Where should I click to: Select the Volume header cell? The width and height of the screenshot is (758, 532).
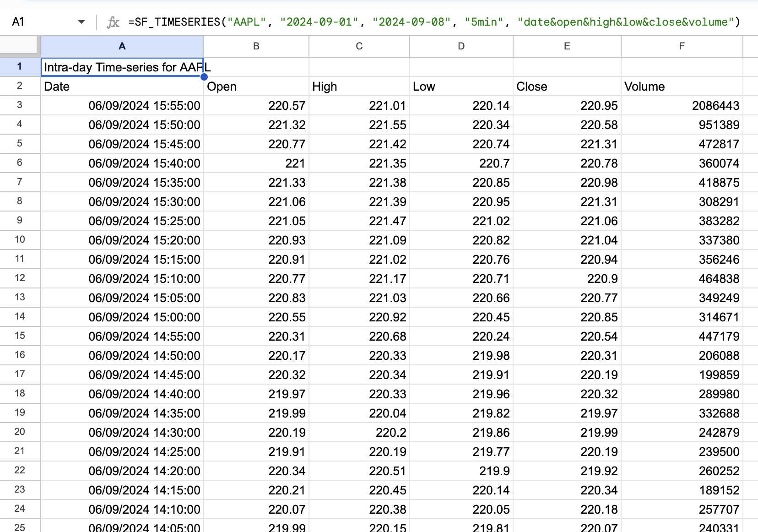coord(682,86)
